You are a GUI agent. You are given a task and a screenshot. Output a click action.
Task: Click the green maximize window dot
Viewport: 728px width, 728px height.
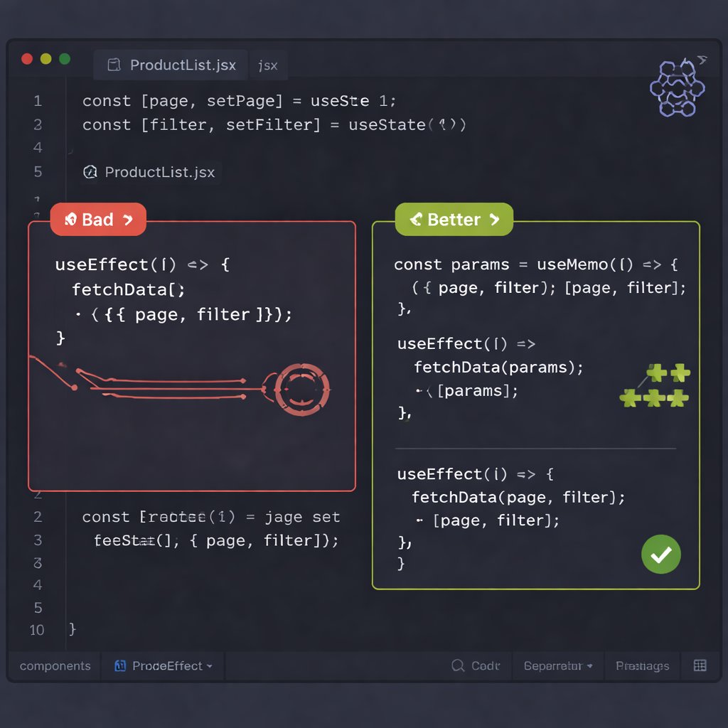pos(65,59)
